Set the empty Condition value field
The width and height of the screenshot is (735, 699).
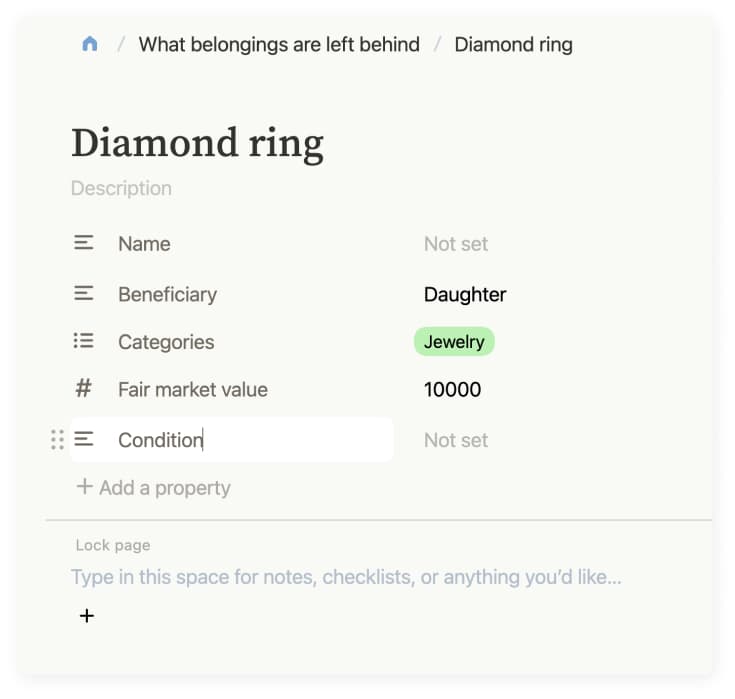456,440
